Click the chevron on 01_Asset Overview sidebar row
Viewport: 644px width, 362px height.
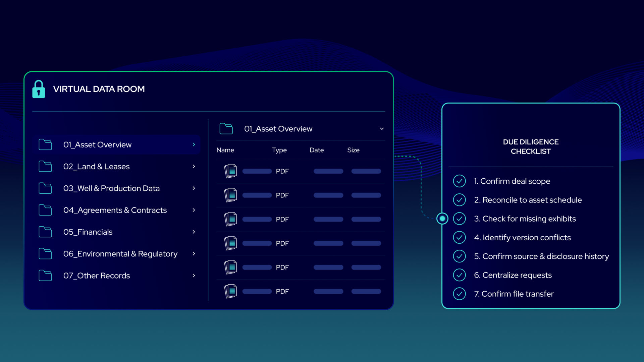click(x=194, y=144)
